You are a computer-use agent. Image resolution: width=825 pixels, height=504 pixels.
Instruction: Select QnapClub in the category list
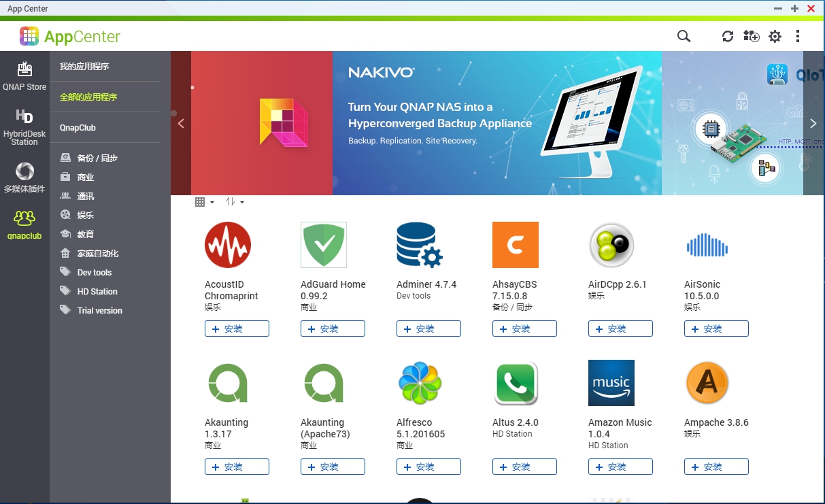tap(78, 128)
